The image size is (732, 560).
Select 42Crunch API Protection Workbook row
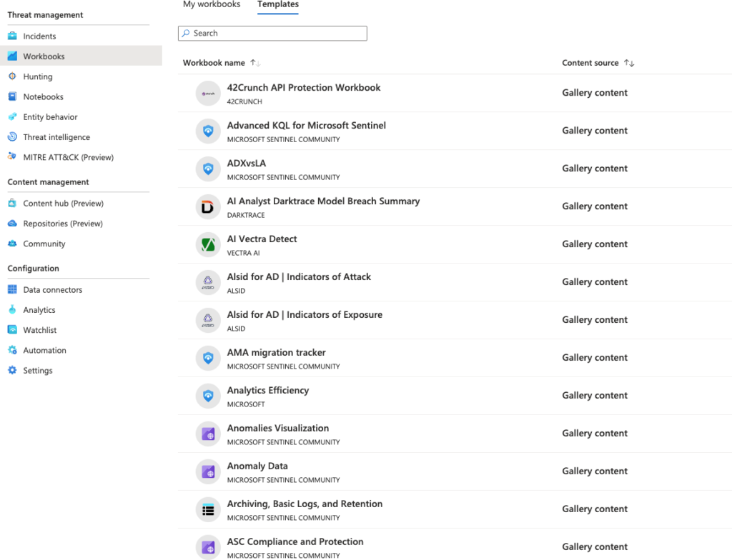[x=455, y=93]
